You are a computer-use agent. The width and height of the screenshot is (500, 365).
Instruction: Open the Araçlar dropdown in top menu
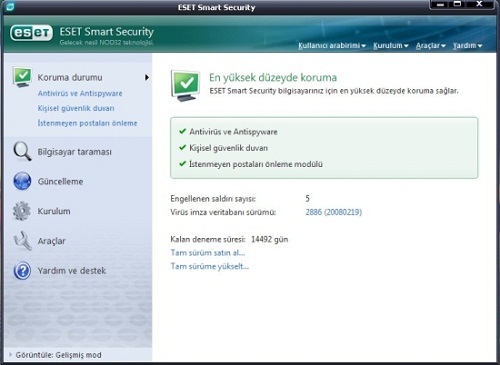click(x=430, y=45)
